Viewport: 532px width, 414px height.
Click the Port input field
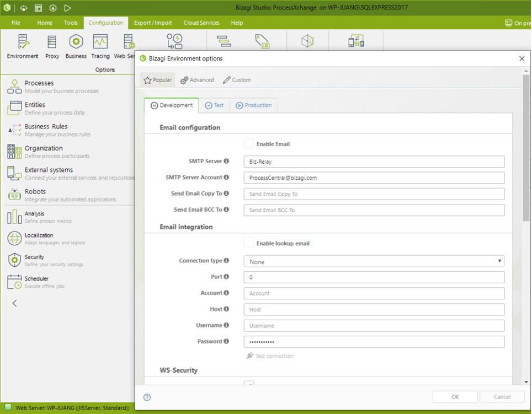point(374,277)
